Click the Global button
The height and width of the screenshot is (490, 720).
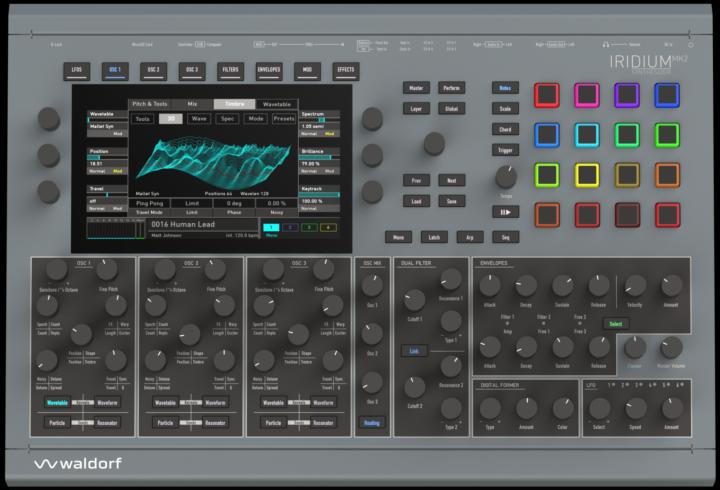(x=451, y=109)
